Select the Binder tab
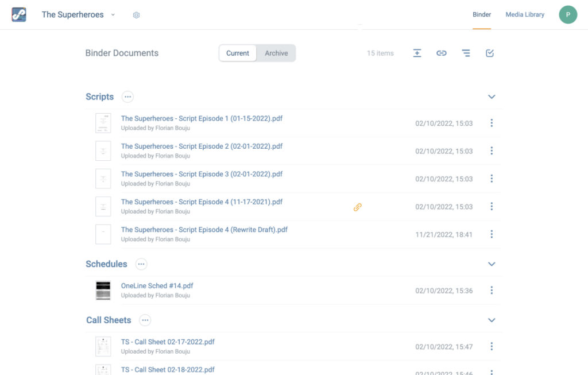The height and width of the screenshot is (375, 588). tap(482, 15)
